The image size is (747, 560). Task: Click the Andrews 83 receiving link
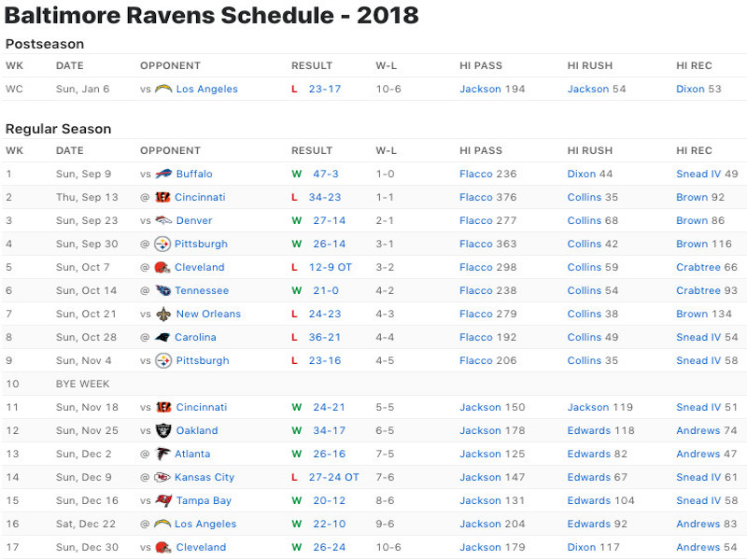click(707, 524)
